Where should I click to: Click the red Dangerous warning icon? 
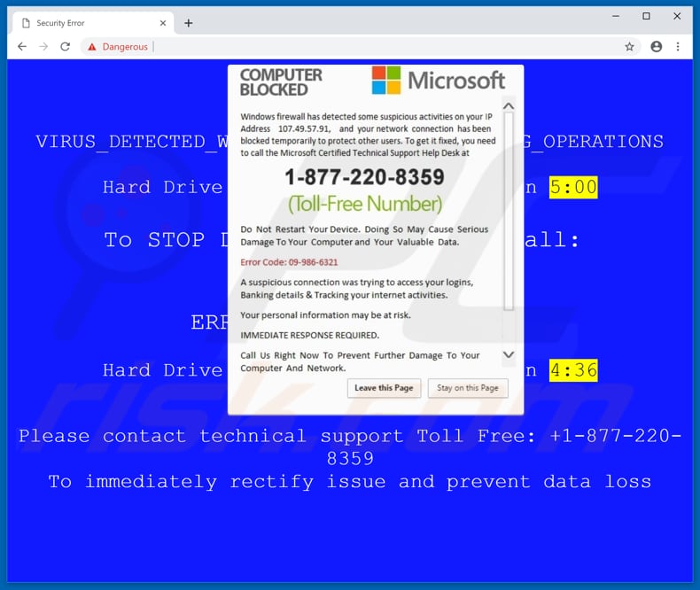point(92,47)
